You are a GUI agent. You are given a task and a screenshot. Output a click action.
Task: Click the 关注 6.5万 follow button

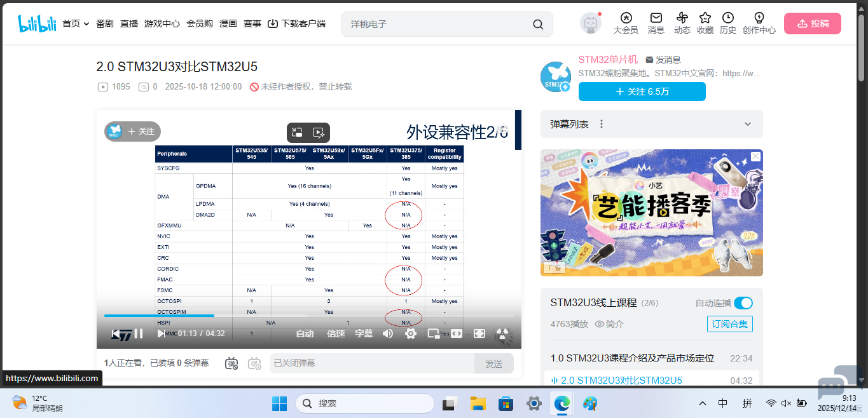(642, 91)
